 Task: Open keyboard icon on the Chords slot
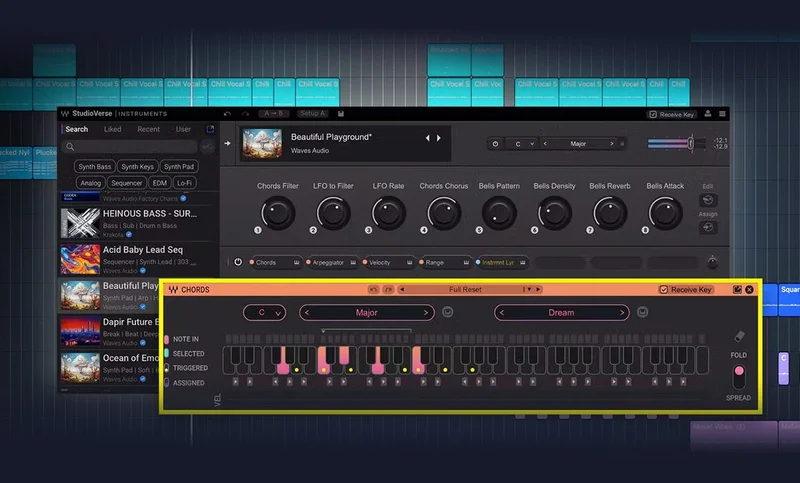click(x=296, y=262)
